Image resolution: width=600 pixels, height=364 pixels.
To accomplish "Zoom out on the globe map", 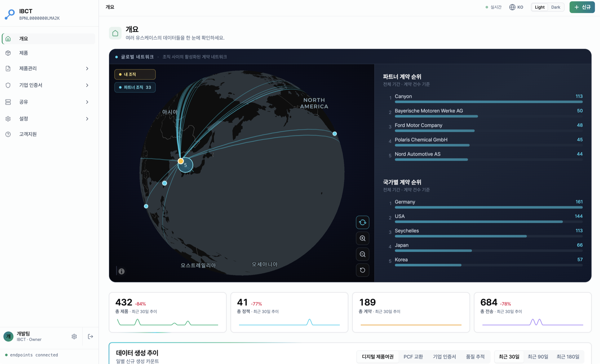I will click(363, 254).
